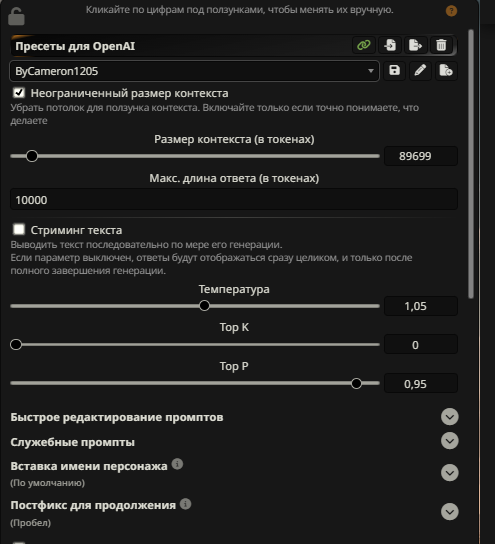Image resolution: width=495 pixels, height=544 pixels.
Task: Expand Постфикс для продолжения section
Action: [x=450, y=512]
